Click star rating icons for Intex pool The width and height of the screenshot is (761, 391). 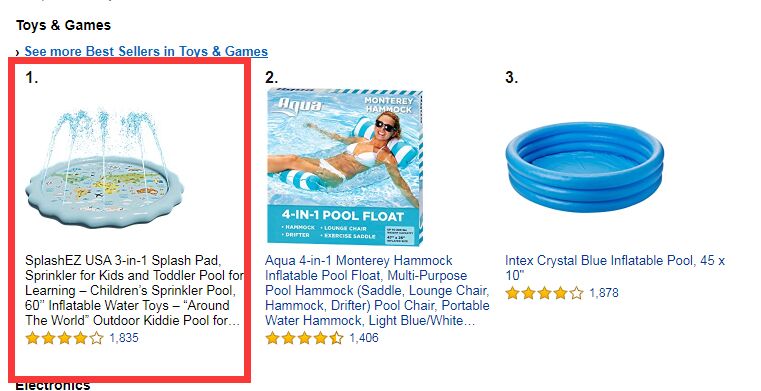[544, 293]
